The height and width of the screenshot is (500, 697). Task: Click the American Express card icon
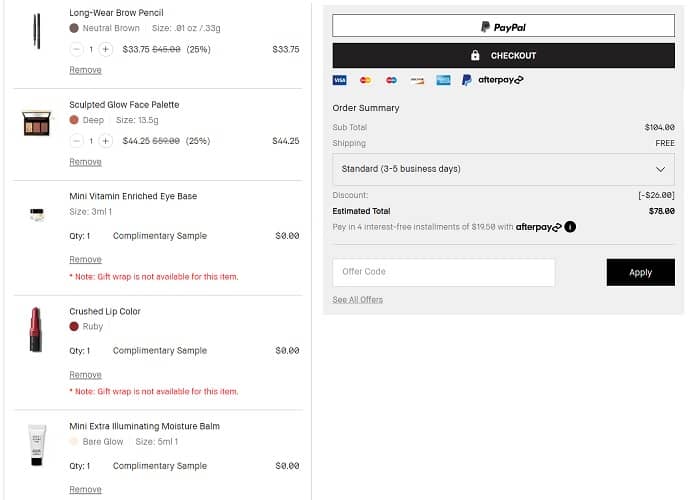coord(443,80)
